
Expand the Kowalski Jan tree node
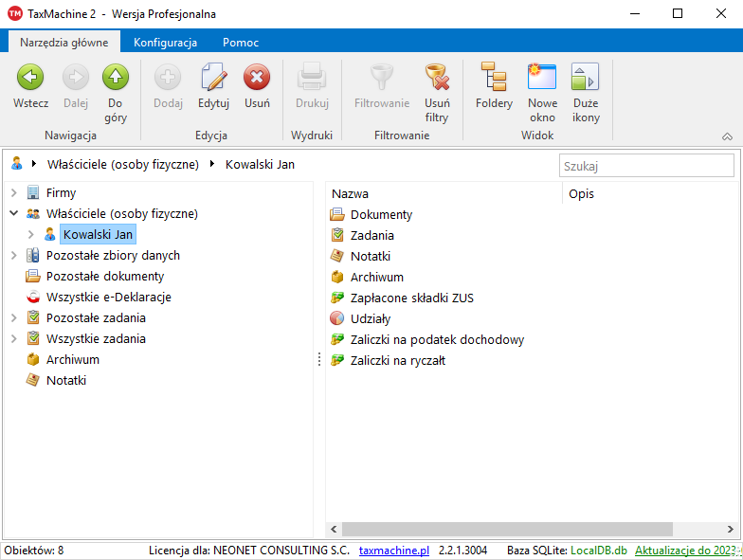31,235
